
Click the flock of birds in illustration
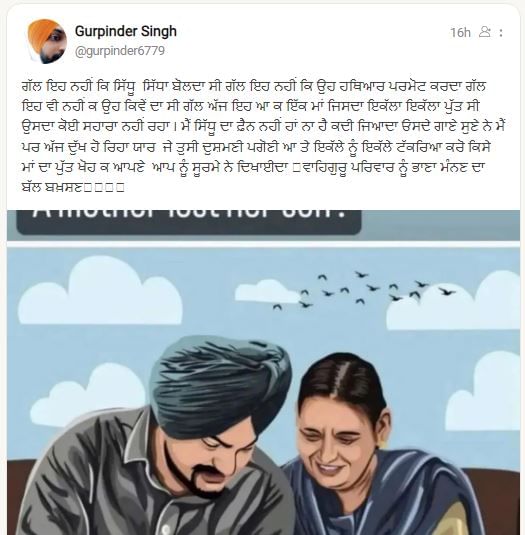pos(362,290)
